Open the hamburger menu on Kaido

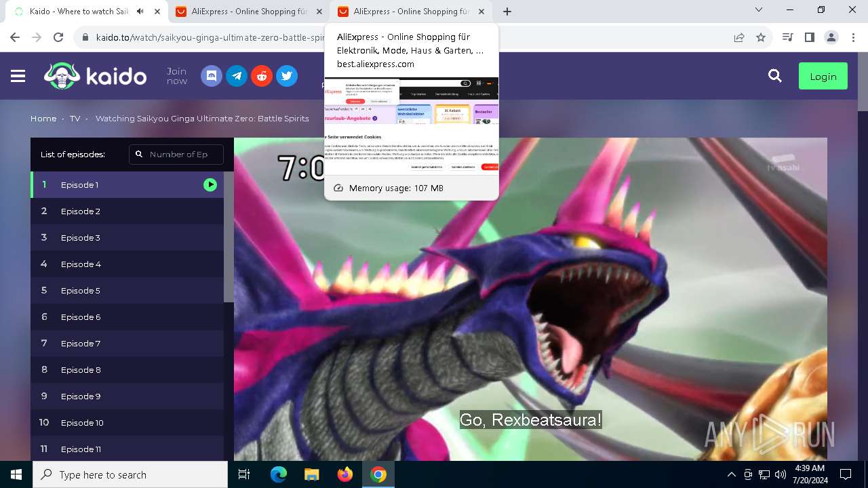click(x=18, y=76)
